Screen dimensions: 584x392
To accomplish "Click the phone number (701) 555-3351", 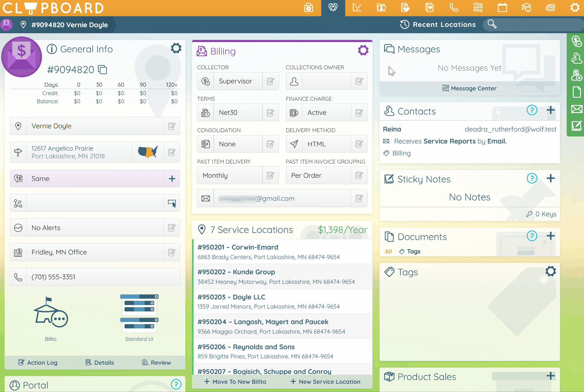I will coord(53,277).
